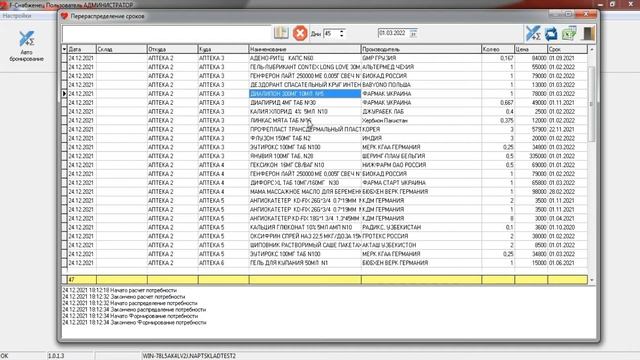The width and height of the screenshot is (640, 360).
Task: Decrease the Дни value with down arrow
Action: click(x=342, y=36)
